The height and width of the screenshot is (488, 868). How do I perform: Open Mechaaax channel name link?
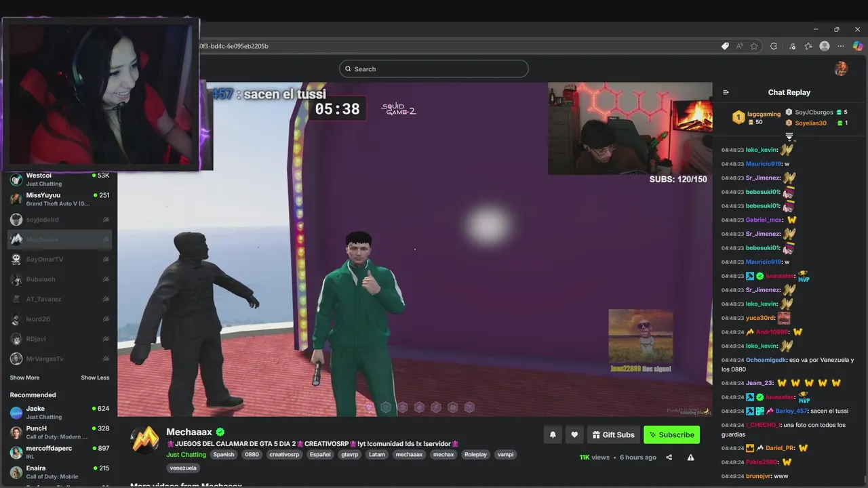[x=189, y=432]
